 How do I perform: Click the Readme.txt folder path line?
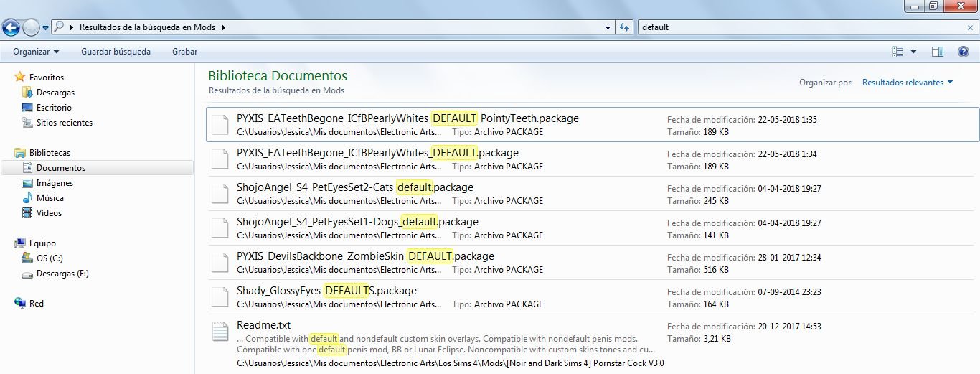click(x=451, y=363)
